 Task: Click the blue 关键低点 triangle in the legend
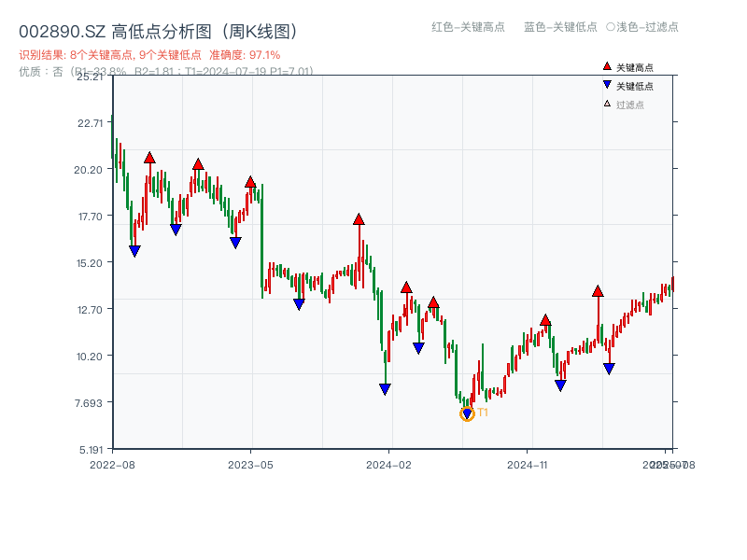tap(607, 85)
